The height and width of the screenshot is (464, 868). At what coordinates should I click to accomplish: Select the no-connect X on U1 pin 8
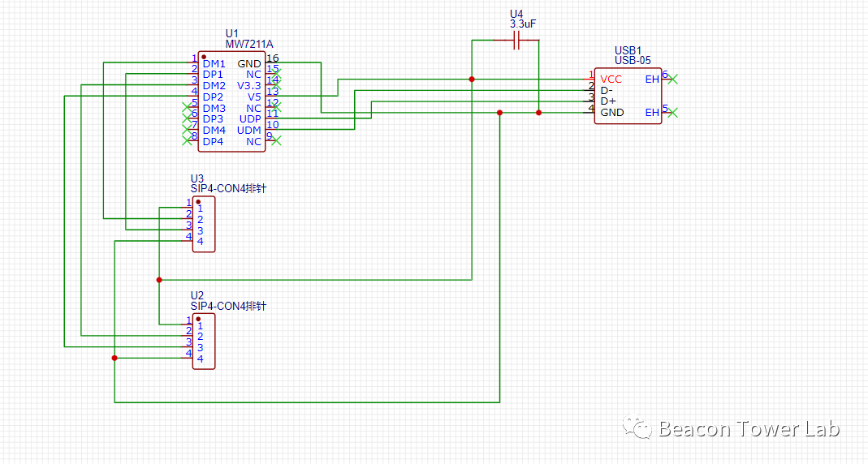coord(187,141)
